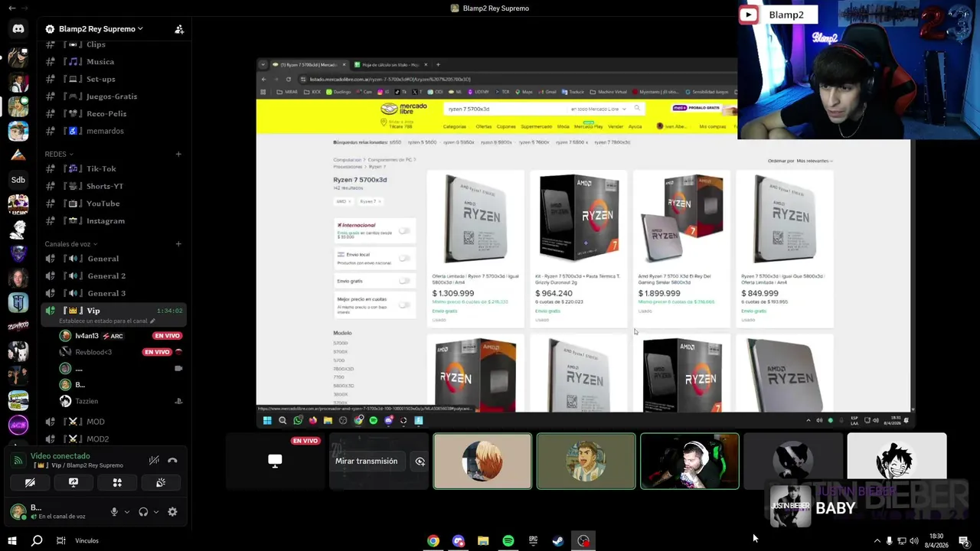Click Mirar transmisión button
The image size is (980, 551).
[x=366, y=461]
